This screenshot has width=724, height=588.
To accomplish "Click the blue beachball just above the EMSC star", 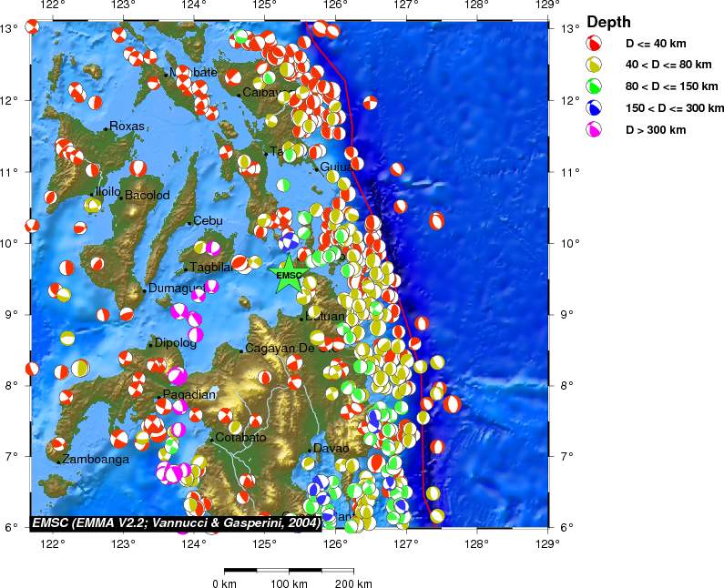I will 289,241.
